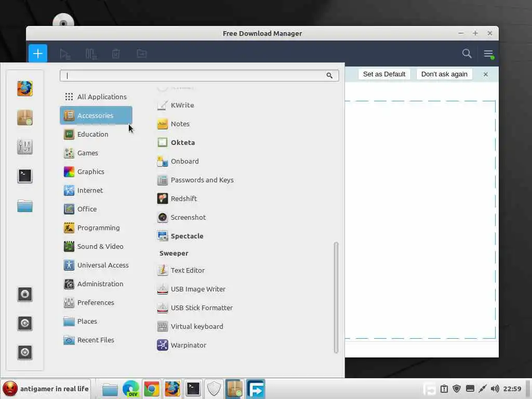Open Firefox from the taskbar

click(x=172, y=389)
